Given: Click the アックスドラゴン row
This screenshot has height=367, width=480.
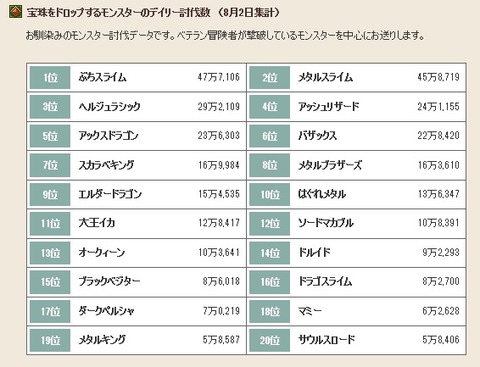Looking at the screenshot, I should tap(136, 136).
